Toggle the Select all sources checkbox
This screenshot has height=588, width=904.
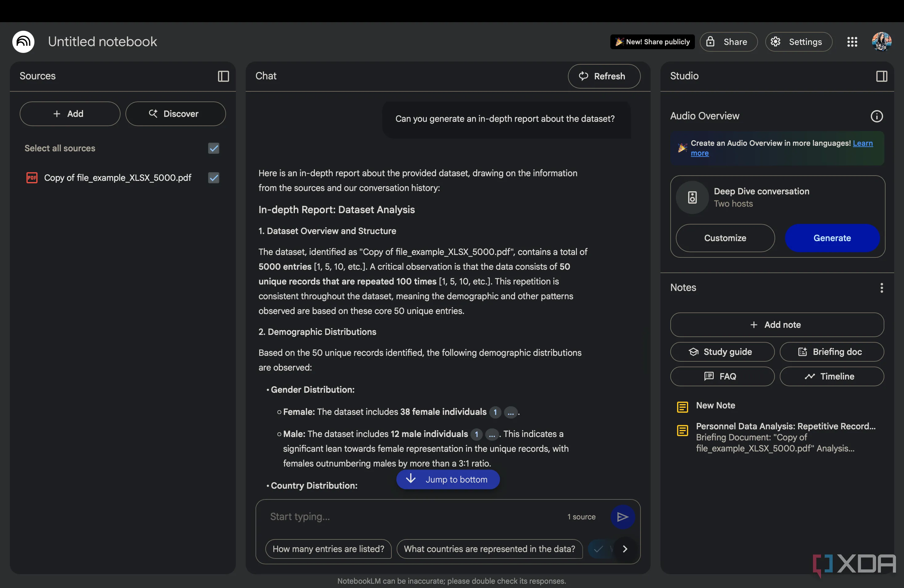point(213,148)
